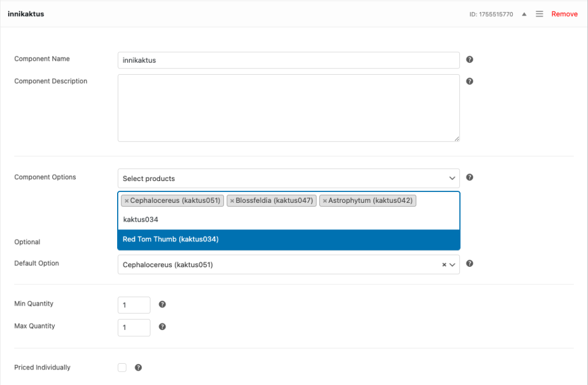Click help icon for Component Options

470,178
